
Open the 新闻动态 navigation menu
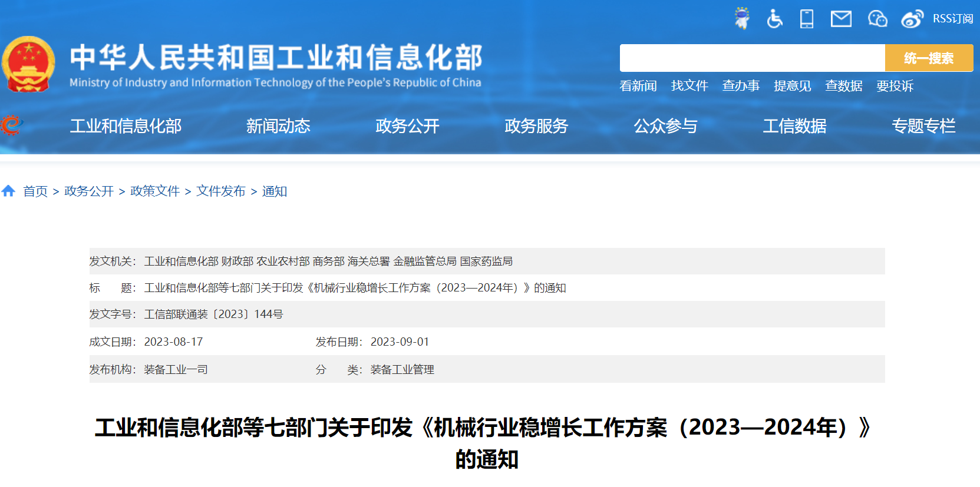click(278, 126)
